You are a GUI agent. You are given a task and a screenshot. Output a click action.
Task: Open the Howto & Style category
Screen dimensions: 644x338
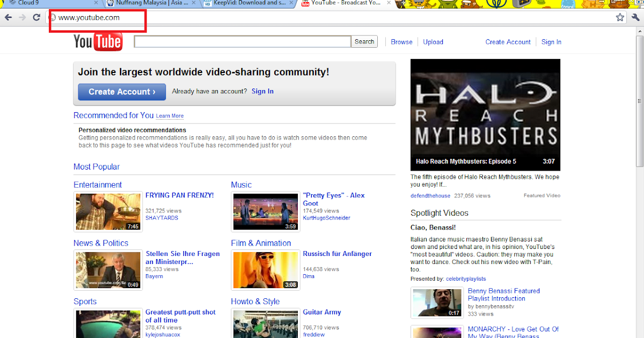[x=255, y=302]
